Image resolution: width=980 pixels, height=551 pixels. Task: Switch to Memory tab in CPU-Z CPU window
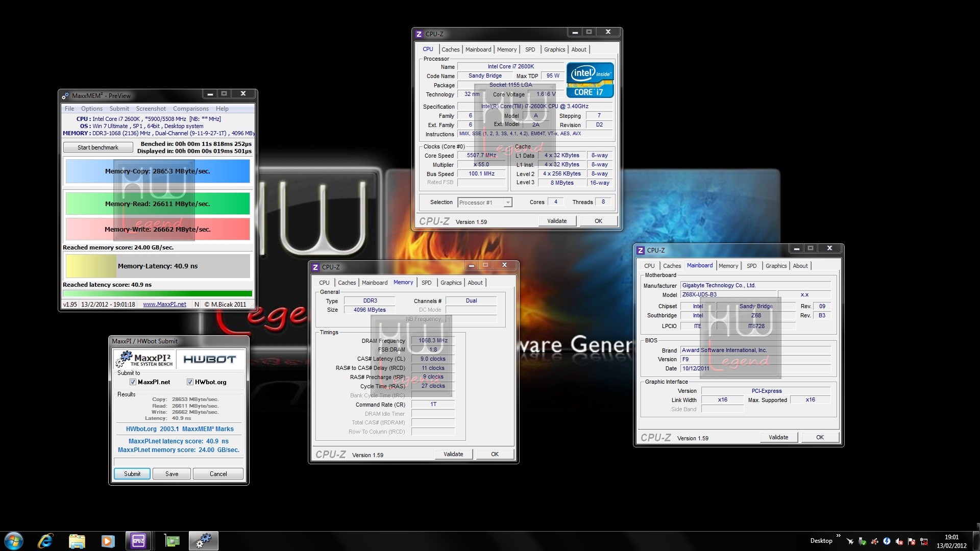tap(507, 49)
